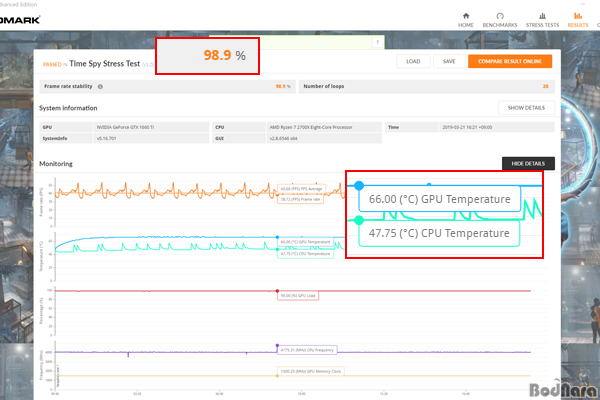Click the CPU Frequency marker on purple graph
The image size is (600, 400).
[x=277, y=345]
